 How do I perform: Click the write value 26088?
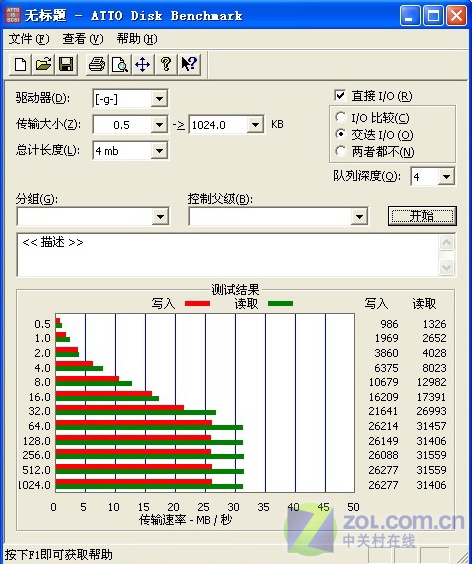click(x=384, y=455)
